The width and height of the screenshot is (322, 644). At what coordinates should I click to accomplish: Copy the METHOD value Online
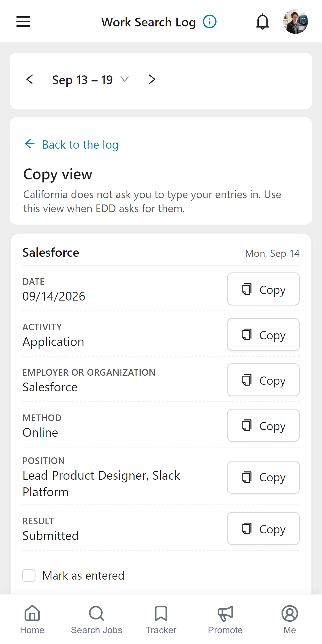tap(263, 425)
